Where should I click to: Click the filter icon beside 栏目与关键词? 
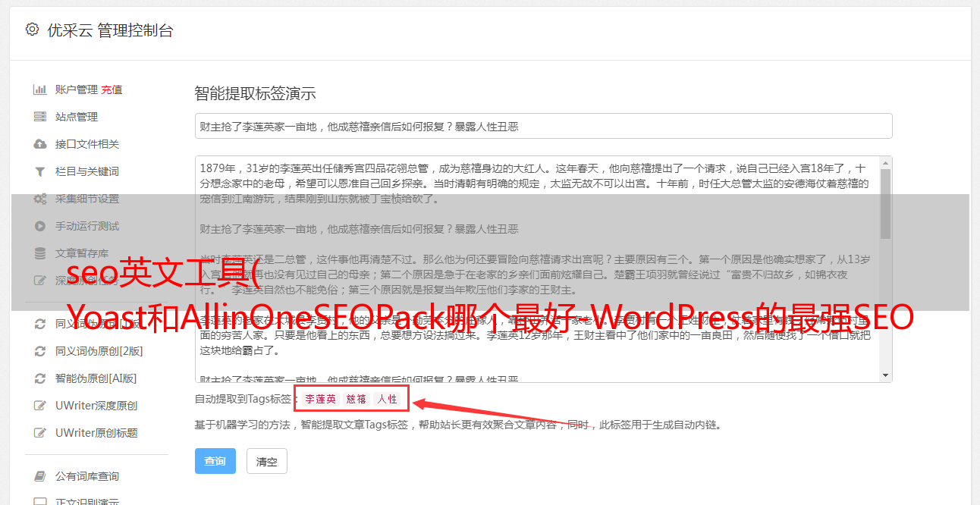pos(40,171)
